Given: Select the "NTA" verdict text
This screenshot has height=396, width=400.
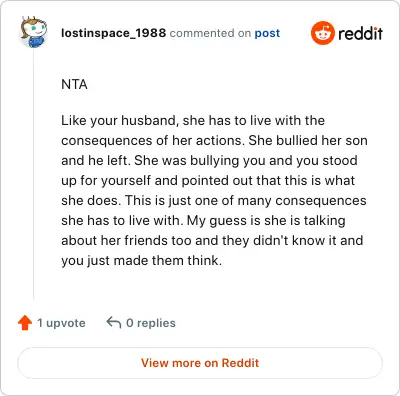Looking at the screenshot, I should tap(74, 84).
